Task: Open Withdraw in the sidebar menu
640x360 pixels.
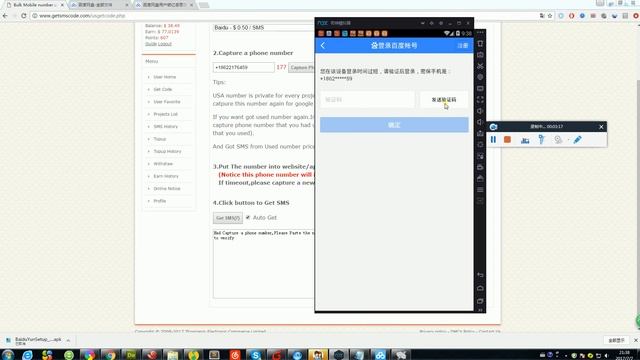Action: coord(163,164)
